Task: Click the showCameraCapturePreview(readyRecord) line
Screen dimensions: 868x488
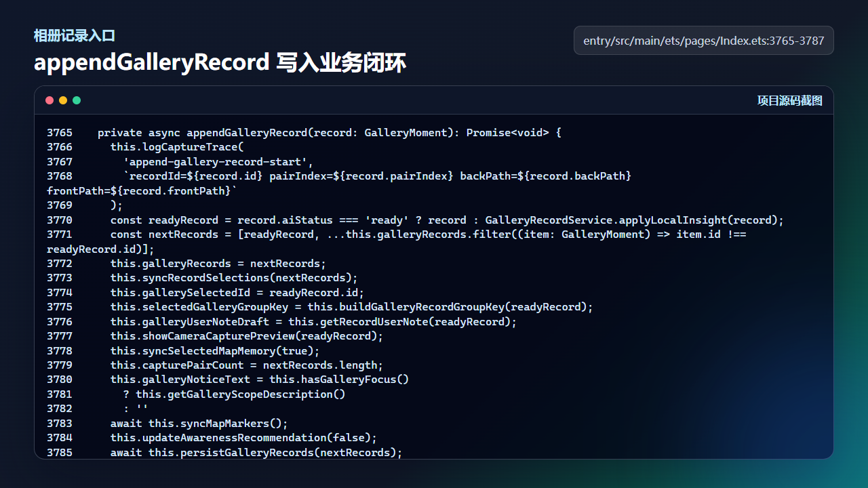Action: (x=247, y=336)
